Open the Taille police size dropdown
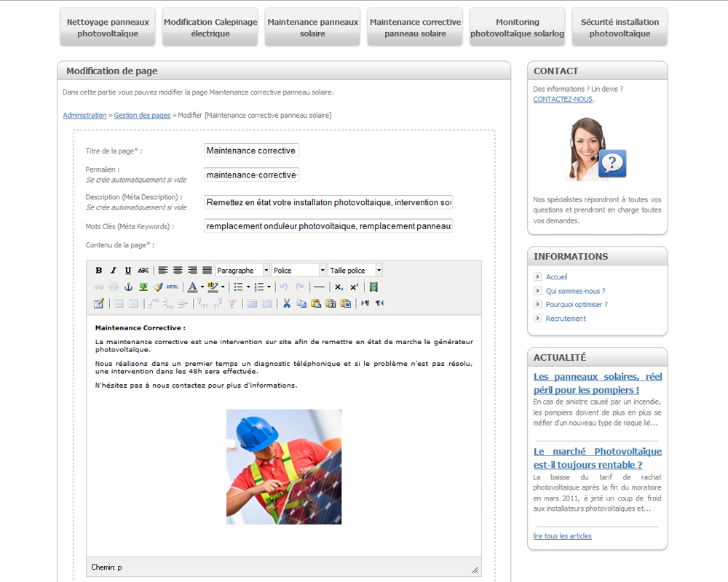 [379, 271]
